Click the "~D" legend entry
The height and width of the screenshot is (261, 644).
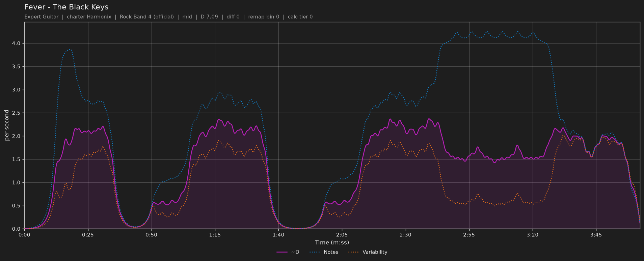tap(288, 252)
